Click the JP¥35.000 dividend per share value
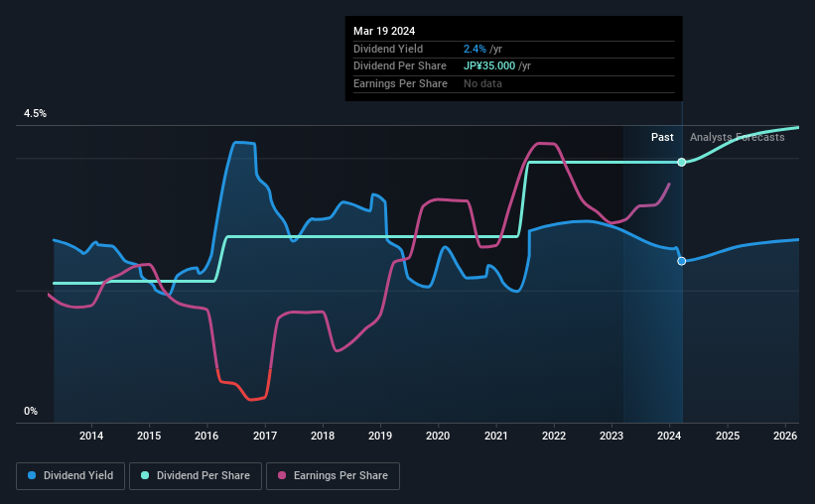This screenshot has height=504, width=815. coord(489,66)
